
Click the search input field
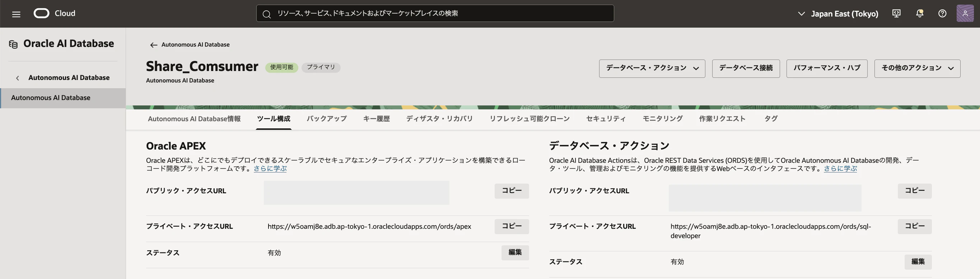coord(435,13)
